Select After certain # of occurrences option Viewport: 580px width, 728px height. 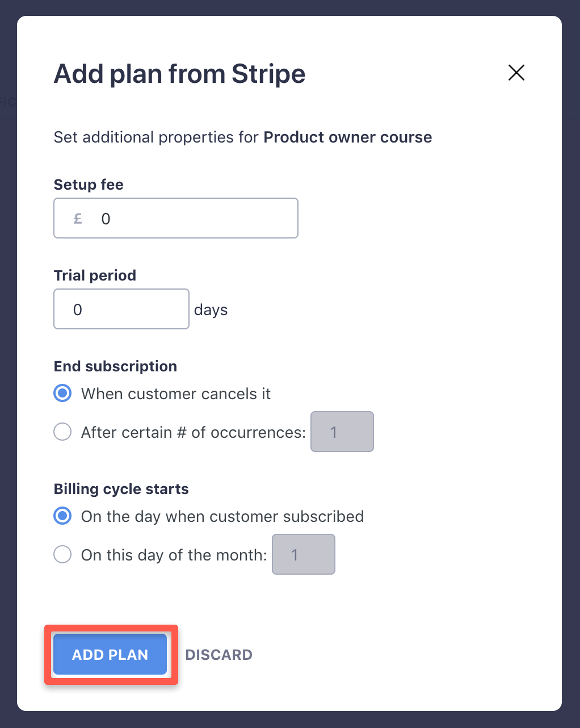click(62, 432)
